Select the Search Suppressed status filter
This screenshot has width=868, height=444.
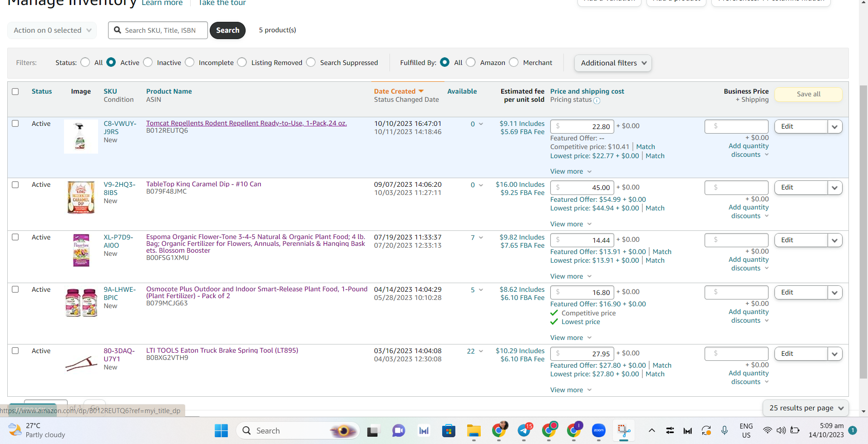point(311,62)
